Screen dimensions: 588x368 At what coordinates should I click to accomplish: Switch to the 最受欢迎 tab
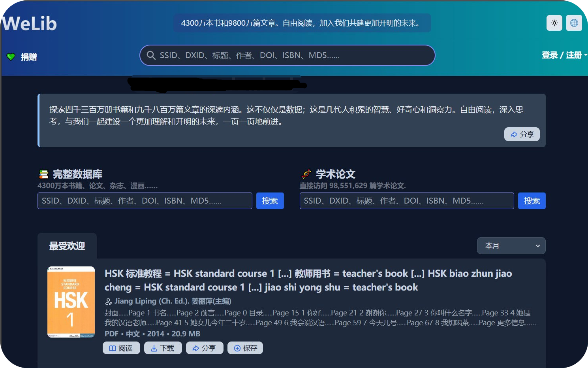67,245
